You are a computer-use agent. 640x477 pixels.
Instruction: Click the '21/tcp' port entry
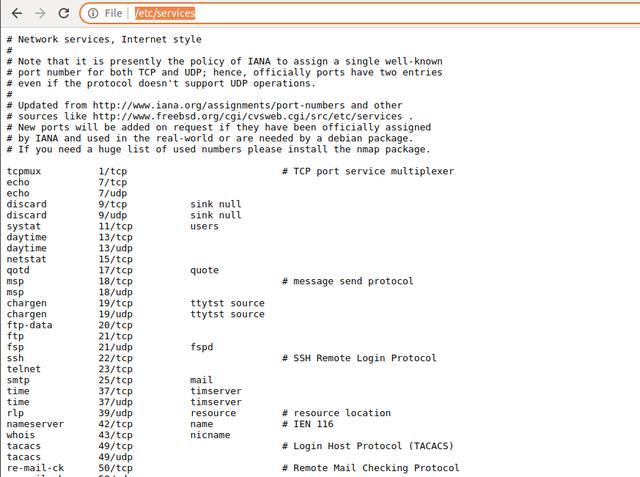click(x=116, y=337)
